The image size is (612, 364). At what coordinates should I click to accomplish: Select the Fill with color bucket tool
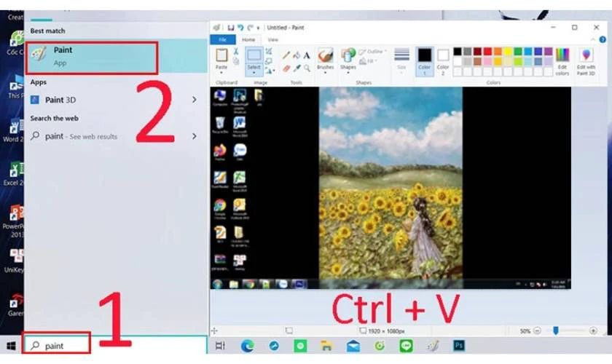coord(297,55)
